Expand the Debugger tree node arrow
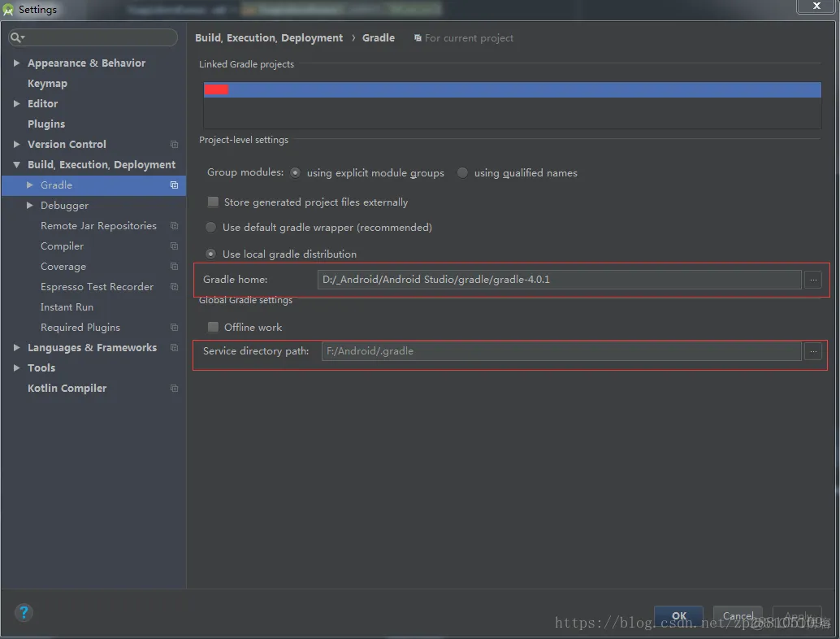The height and width of the screenshot is (639, 840). click(30, 206)
